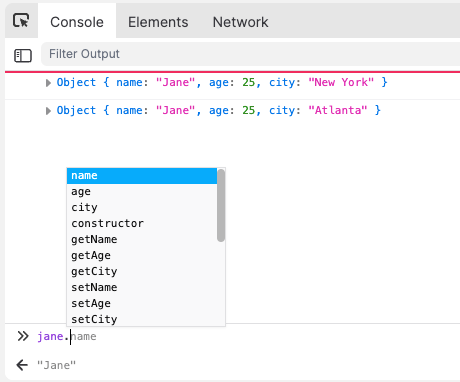
Task: Click the "Jane" evaluation result text
Action: click(56, 365)
